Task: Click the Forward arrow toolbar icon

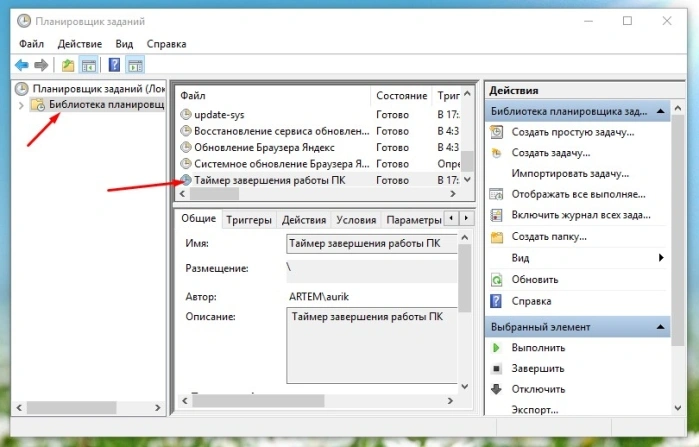Action: (x=41, y=65)
